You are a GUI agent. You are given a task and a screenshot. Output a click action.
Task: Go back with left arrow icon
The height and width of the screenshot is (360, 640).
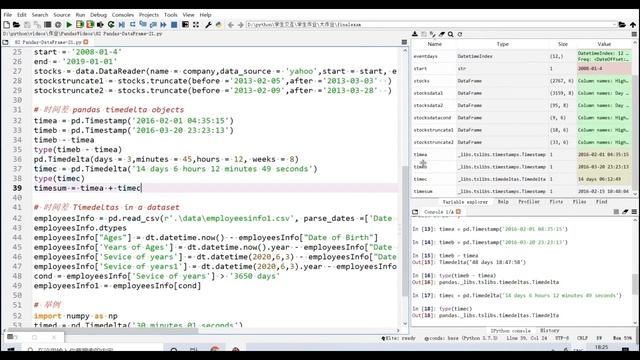coord(231,25)
